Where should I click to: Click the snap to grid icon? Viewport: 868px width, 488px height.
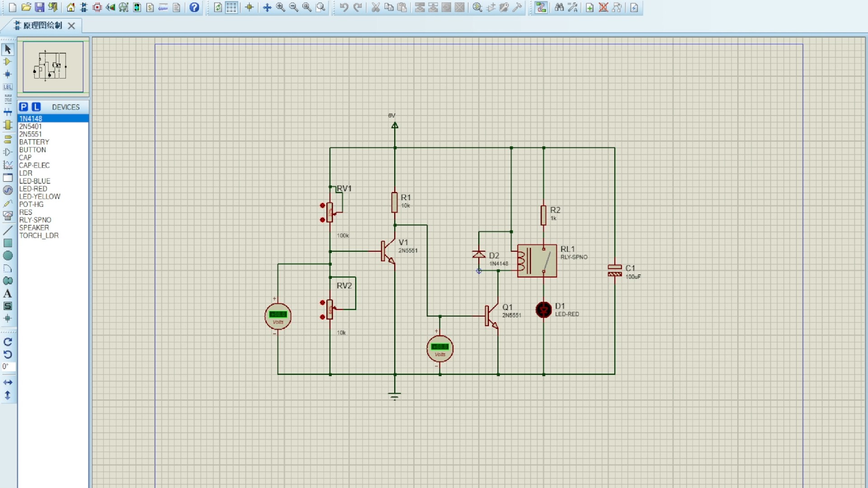[x=232, y=7]
